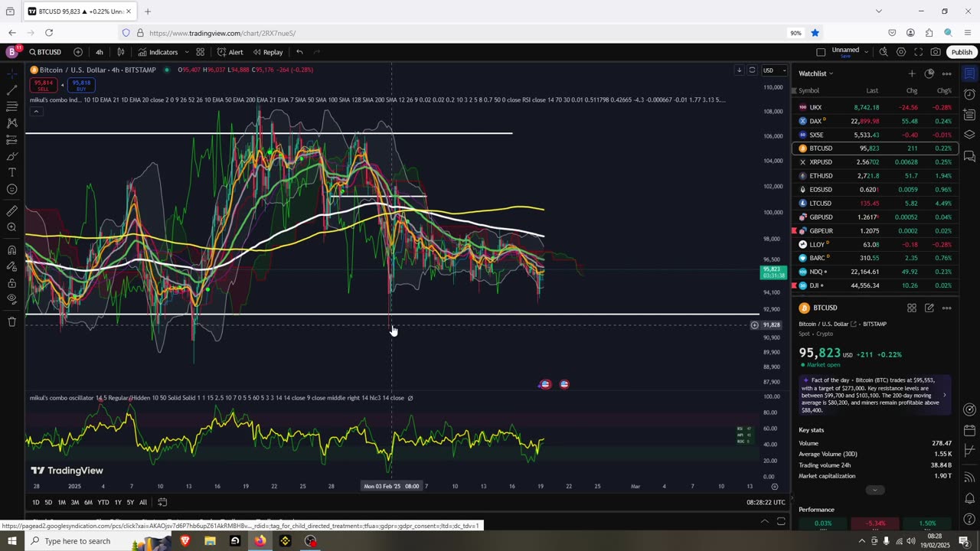The image size is (980, 551).
Task: Create an Alert from the toolbar
Action: point(230,52)
